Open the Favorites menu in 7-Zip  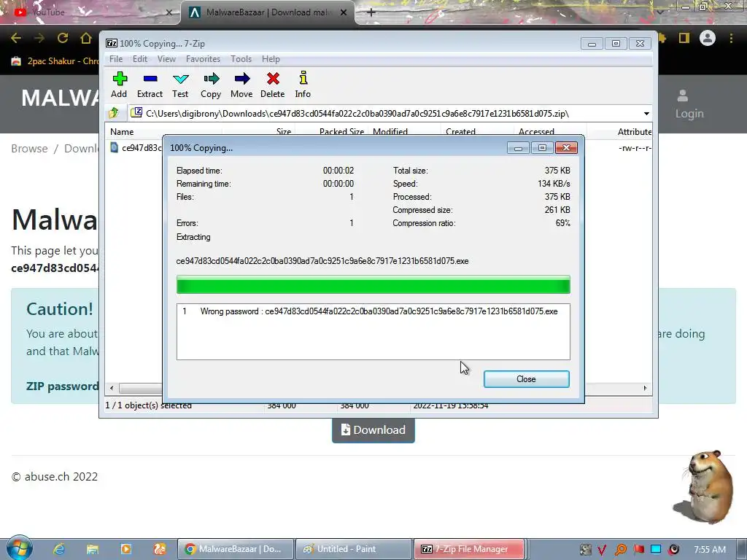tap(203, 59)
